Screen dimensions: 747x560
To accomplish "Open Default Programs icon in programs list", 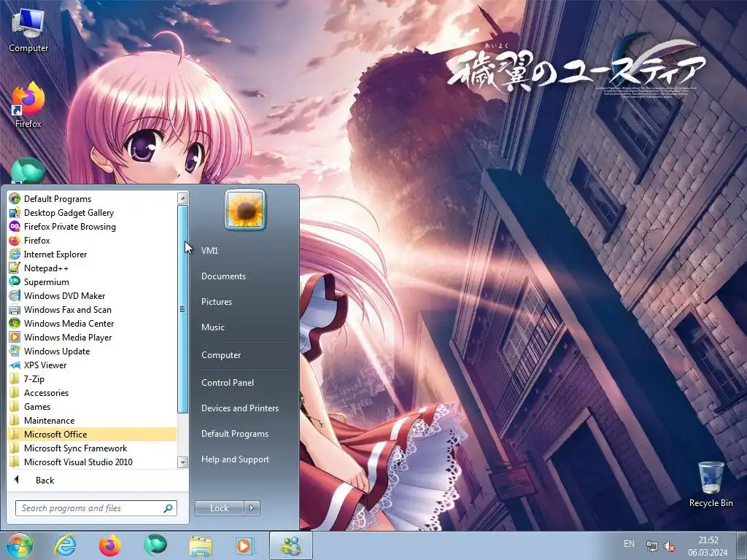I will point(15,199).
